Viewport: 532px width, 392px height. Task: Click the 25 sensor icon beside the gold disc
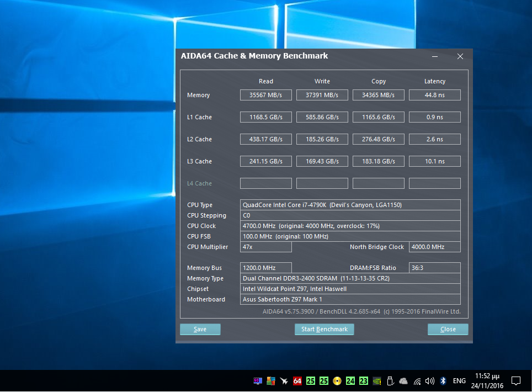tap(324, 381)
